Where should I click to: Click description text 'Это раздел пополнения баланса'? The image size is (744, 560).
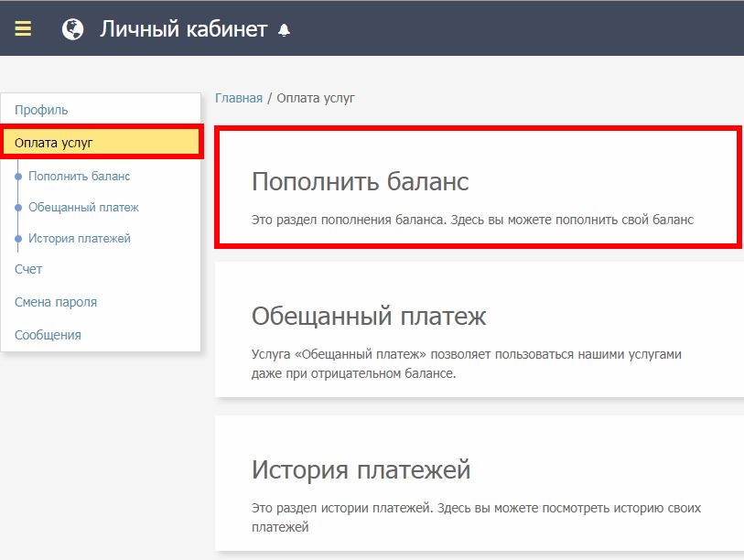(x=349, y=220)
